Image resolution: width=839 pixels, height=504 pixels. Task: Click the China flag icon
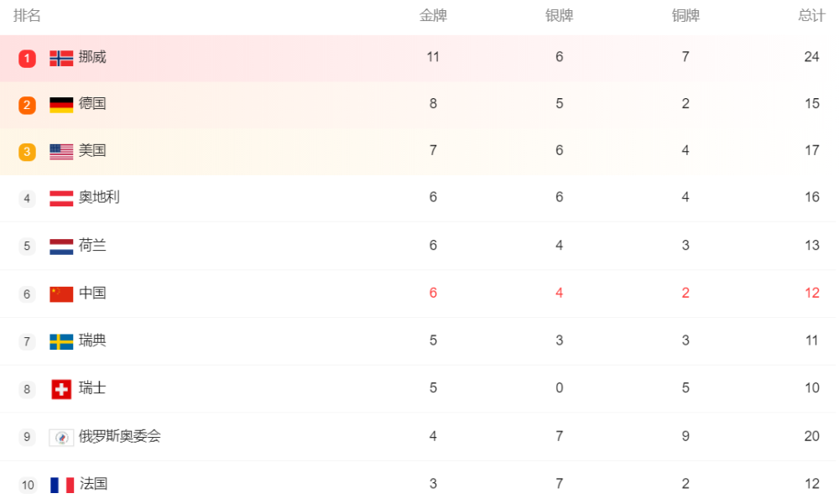pos(61,294)
